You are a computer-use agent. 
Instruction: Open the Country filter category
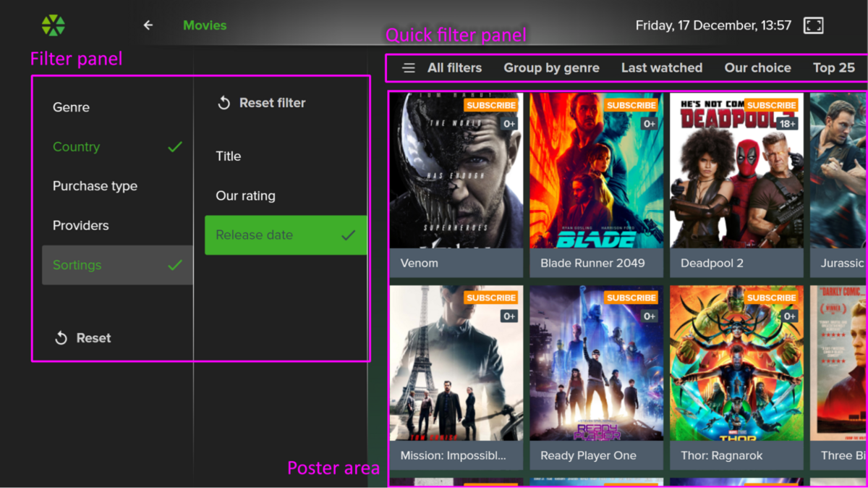tap(117, 147)
